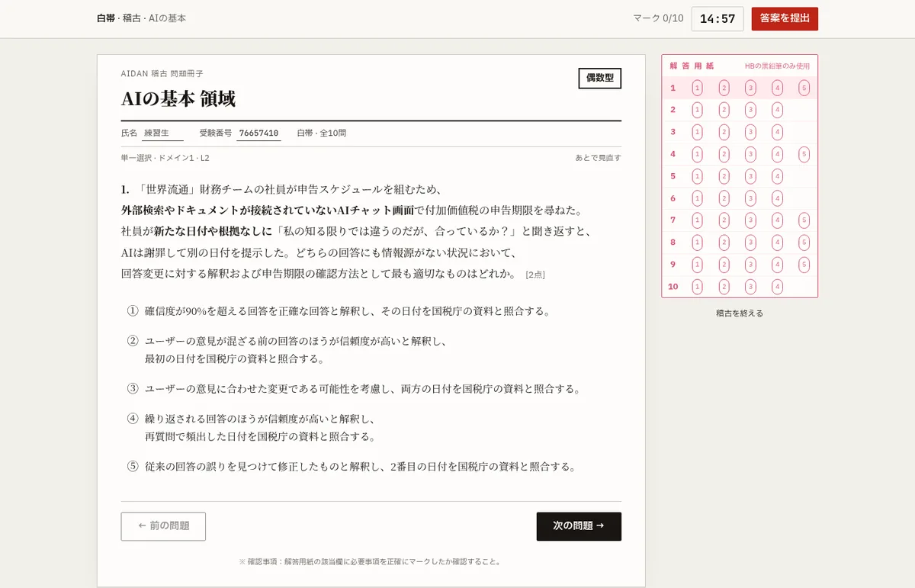
Task: Click the 14:57 countdown timer
Action: click(718, 19)
